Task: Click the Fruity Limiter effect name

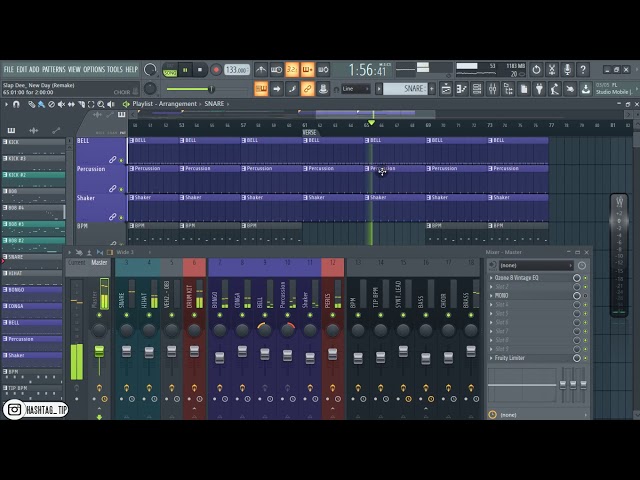Action: pyautogui.click(x=509, y=358)
